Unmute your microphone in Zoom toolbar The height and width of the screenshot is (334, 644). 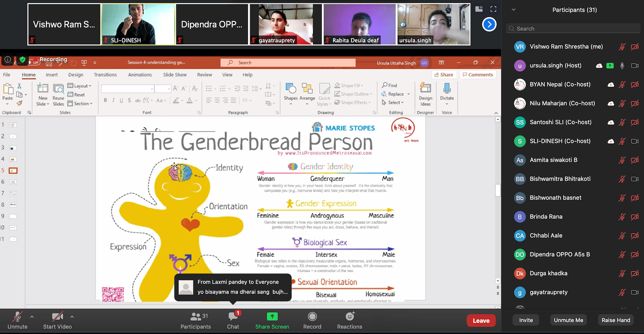[17, 320]
